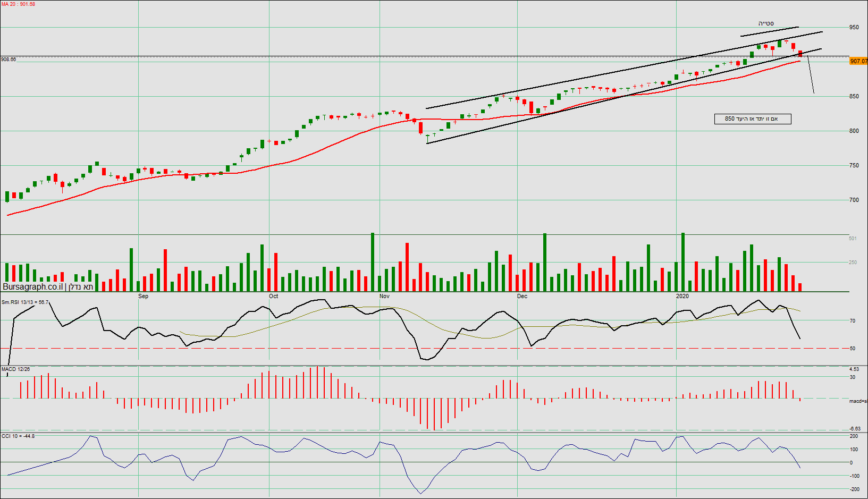Select the 250 volume axis label

click(x=853, y=263)
